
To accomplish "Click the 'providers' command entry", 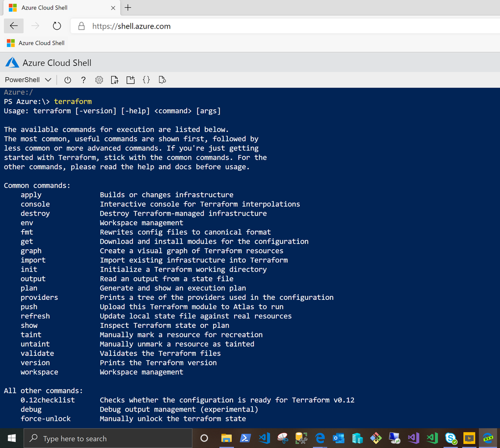I will pos(39,297).
